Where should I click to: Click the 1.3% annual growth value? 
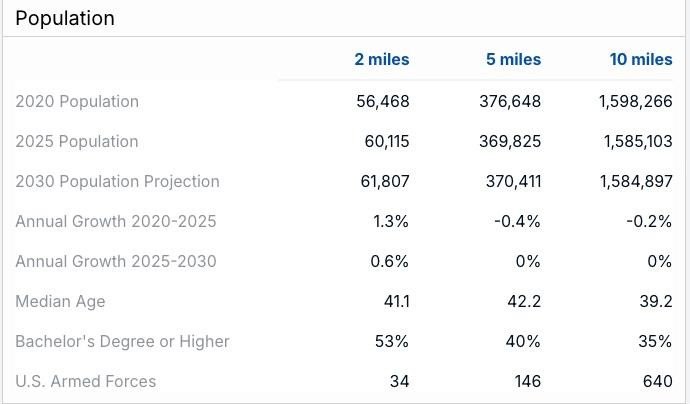click(391, 221)
